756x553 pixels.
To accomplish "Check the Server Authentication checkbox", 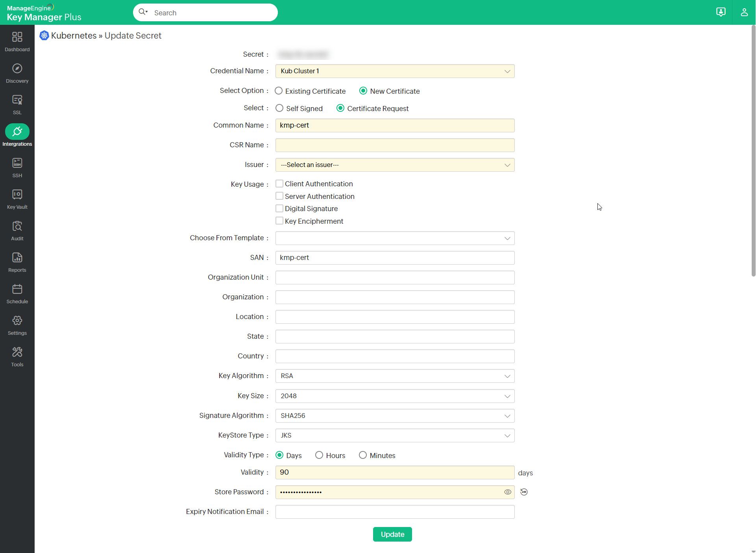I will 279,196.
